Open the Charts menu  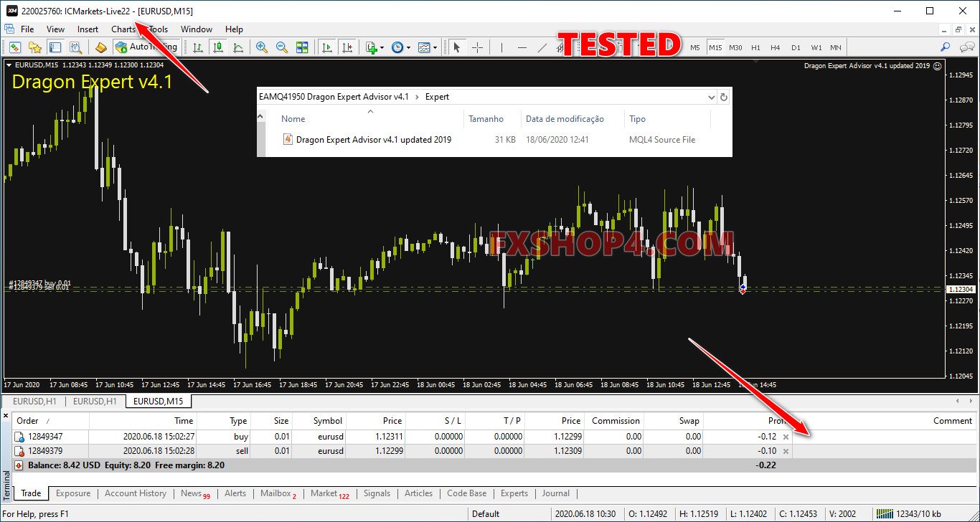(123, 29)
